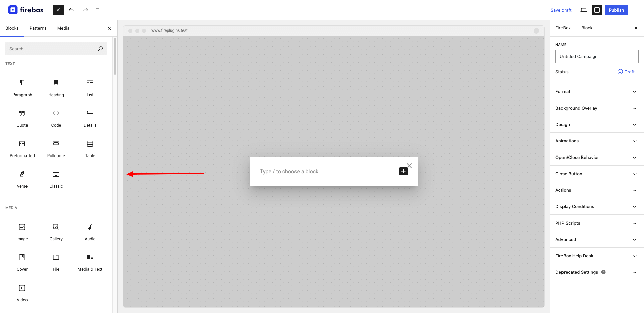Click the inserter panel scrollbar
The width and height of the screenshot is (644, 313).
tap(115, 56)
